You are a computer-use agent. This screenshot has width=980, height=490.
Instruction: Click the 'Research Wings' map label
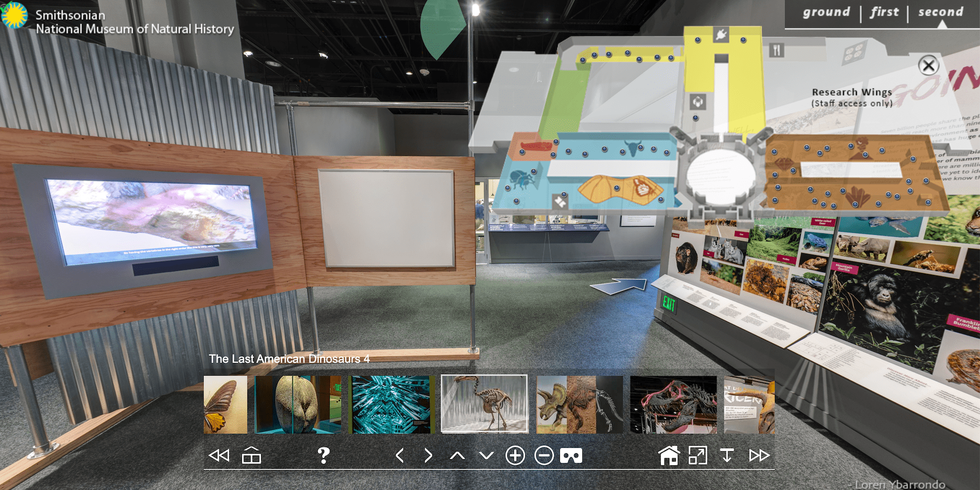point(852,92)
